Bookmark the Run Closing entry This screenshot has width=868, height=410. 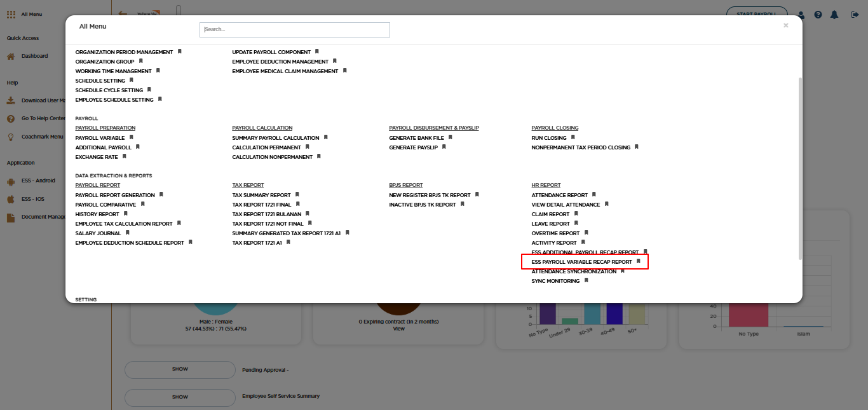point(573,137)
